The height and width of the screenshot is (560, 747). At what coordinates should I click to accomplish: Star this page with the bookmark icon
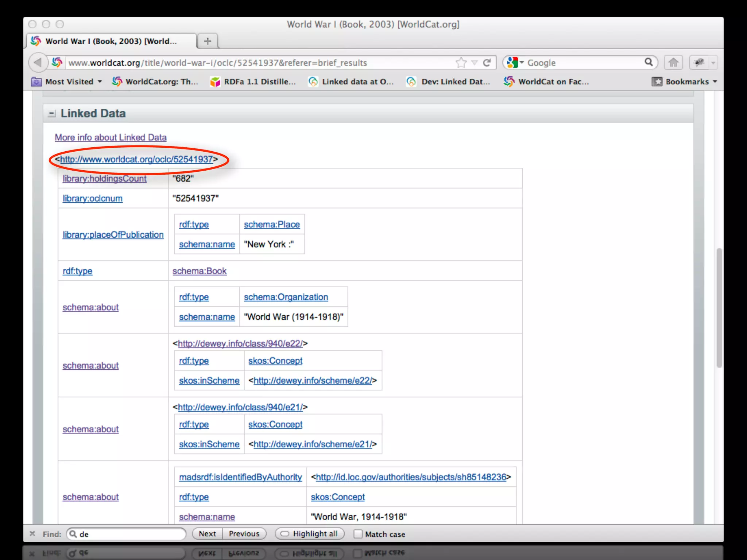tap(461, 63)
